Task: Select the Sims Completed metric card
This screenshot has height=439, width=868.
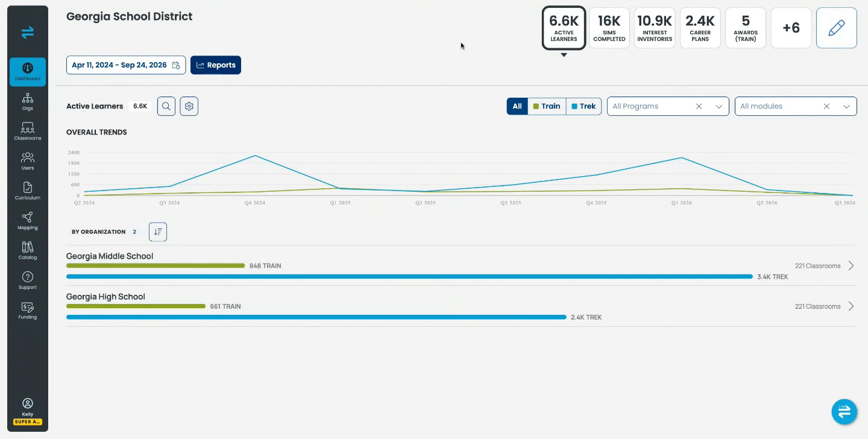Action: click(609, 28)
